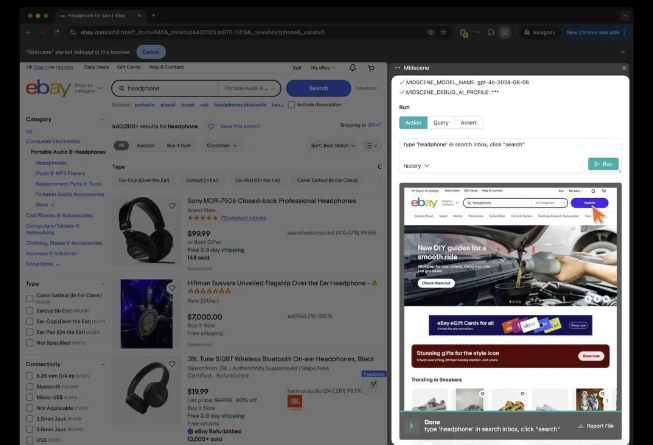Viewport: 653px width, 445px height.
Task: Open the Chrome extensions puzzle icon
Action: pos(491,32)
